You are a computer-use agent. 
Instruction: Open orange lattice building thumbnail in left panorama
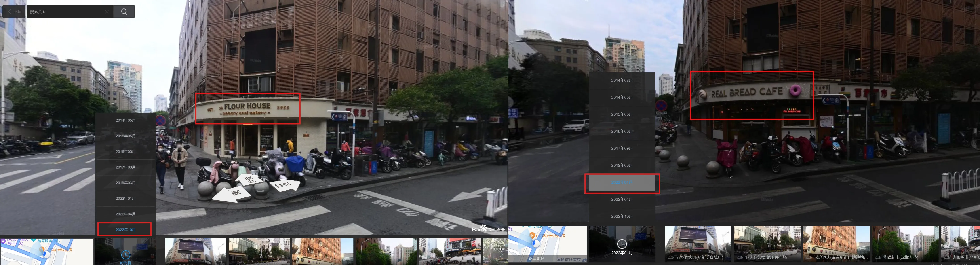[323, 252]
